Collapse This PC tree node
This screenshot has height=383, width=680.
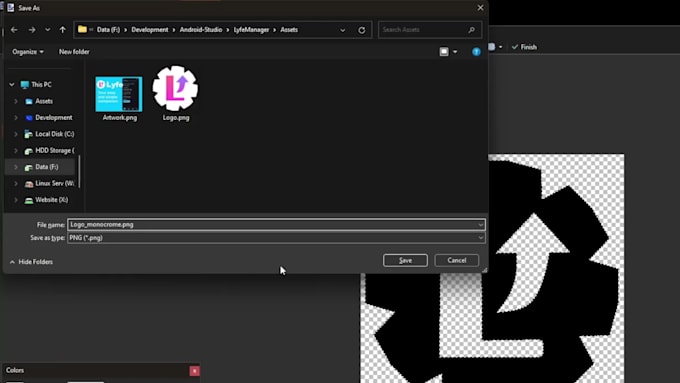12,85
